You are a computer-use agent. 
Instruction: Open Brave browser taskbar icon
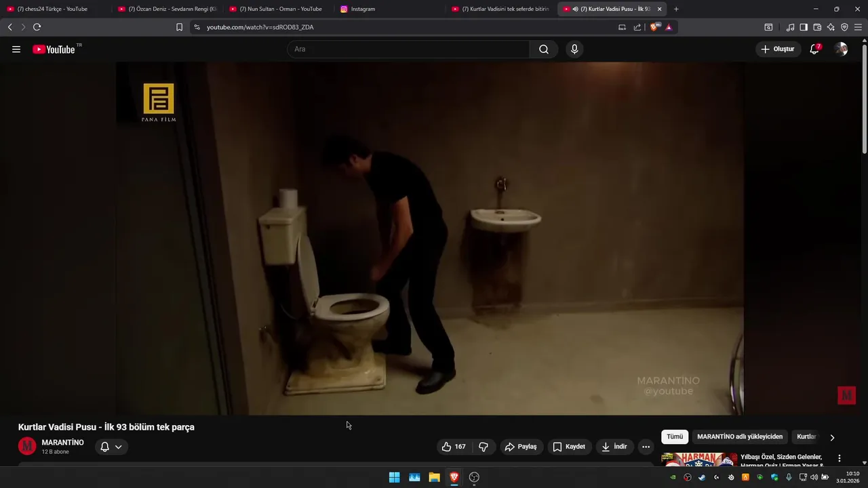[x=454, y=477]
